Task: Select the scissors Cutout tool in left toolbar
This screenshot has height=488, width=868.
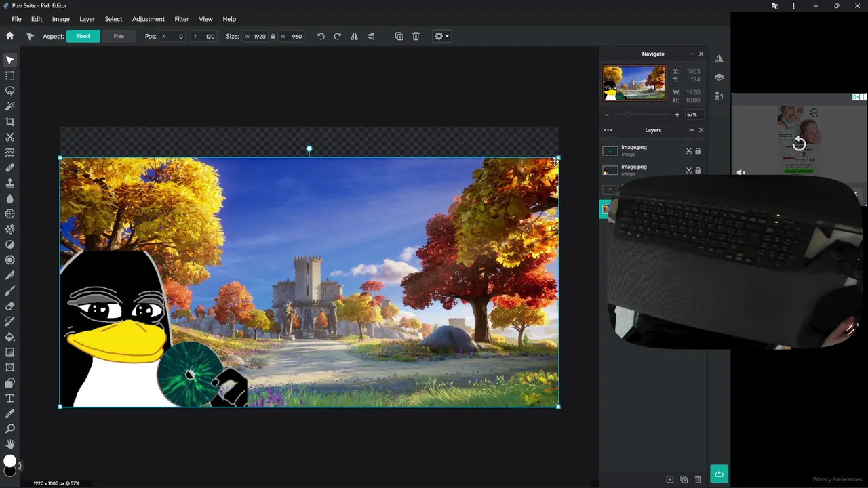Action: click(x=9, y=137)
